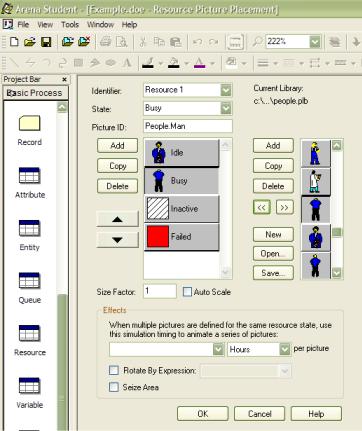
Task: Expand the Hours time unit dropdown
Action: point(285,349)
